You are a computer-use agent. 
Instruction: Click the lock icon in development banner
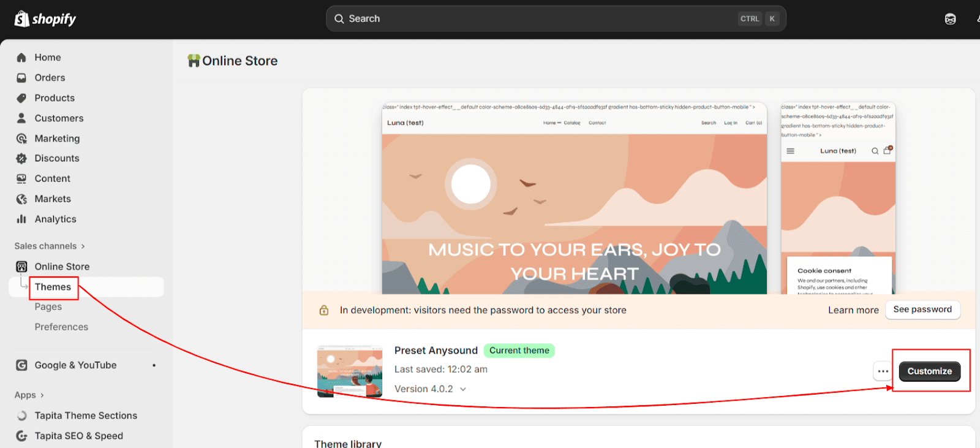click(x=324, y=310)
